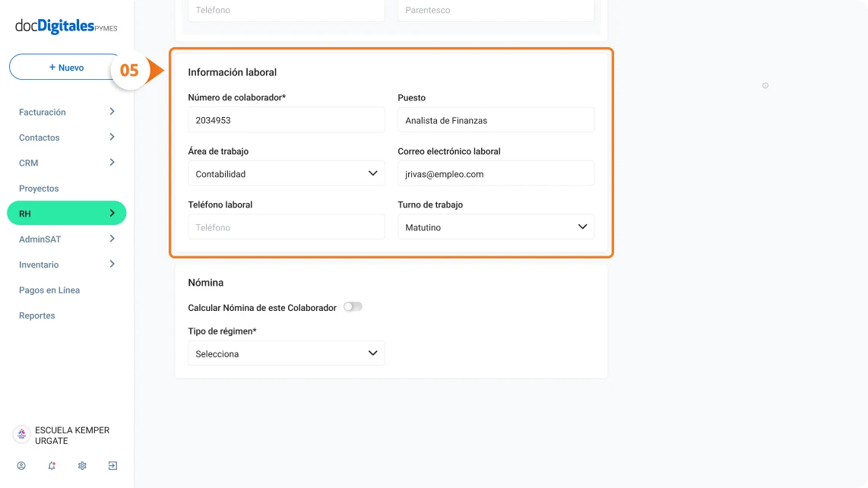Click the Correo electrónico laboral field
This screenshot has height=488, width=868.
[496, 174]
